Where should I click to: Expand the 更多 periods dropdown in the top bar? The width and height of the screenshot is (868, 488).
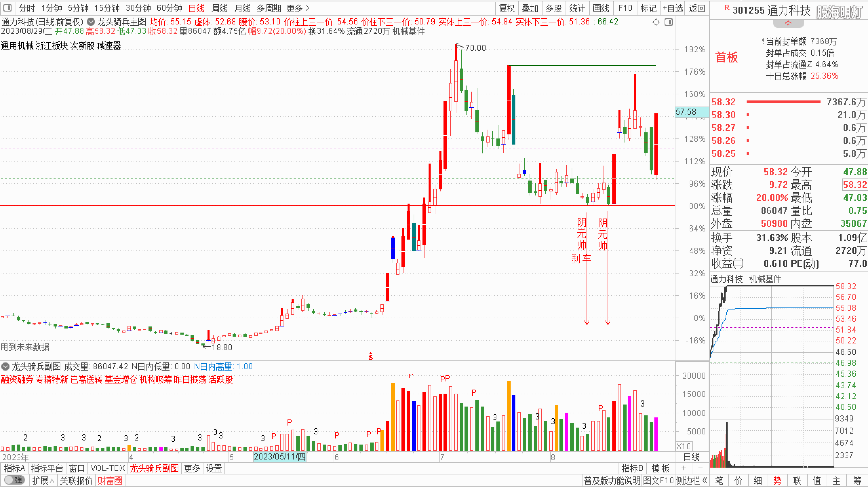point(298,8)
